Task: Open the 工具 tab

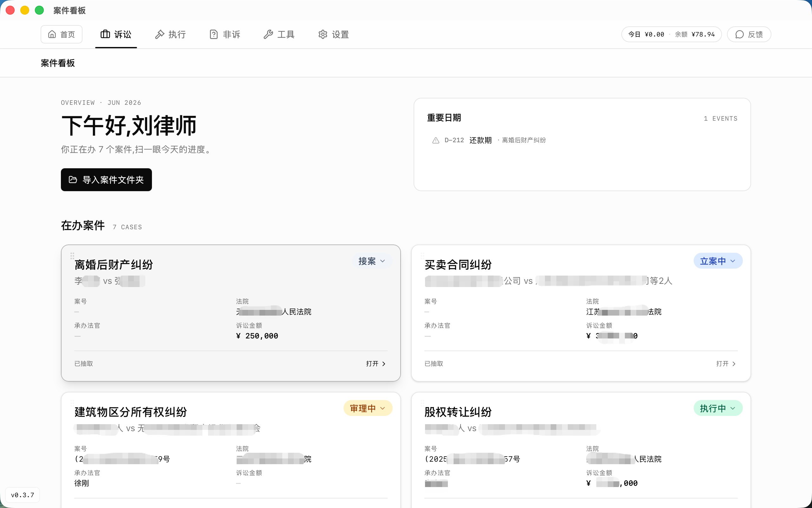Action: coord(279,34)
